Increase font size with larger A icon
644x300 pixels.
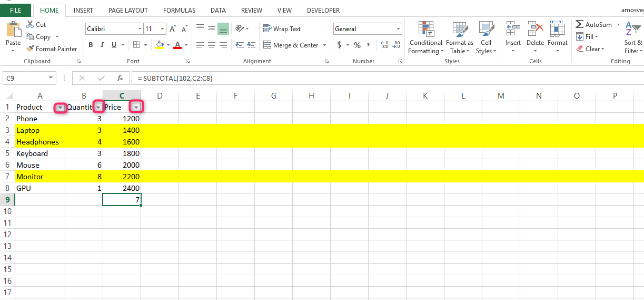(x=173, y=29)
